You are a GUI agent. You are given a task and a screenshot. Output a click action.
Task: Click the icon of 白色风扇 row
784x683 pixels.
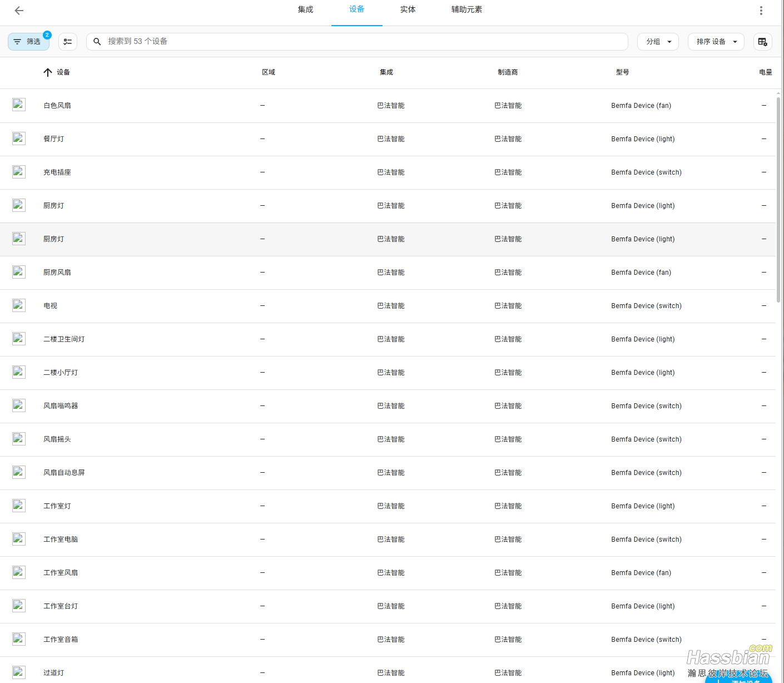19,105
